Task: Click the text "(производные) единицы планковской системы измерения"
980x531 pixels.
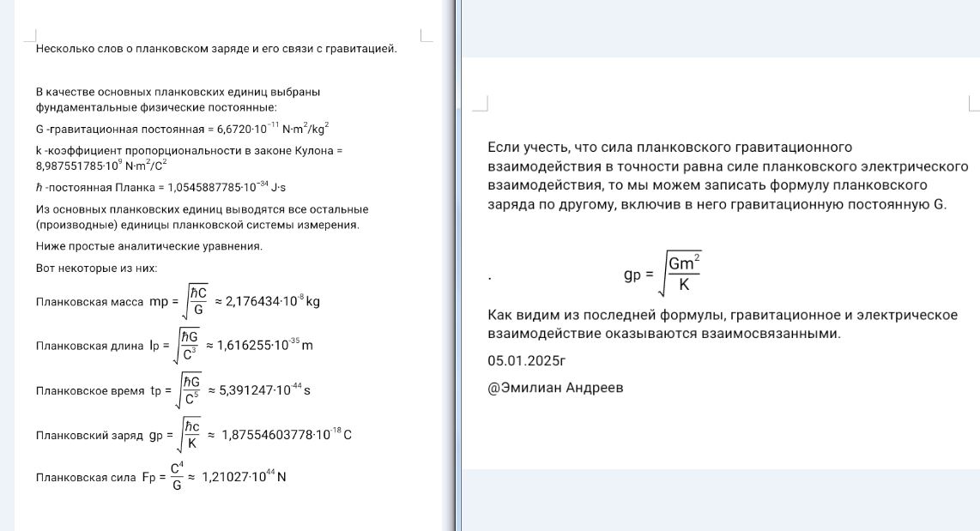Action: tap(197, 225)
